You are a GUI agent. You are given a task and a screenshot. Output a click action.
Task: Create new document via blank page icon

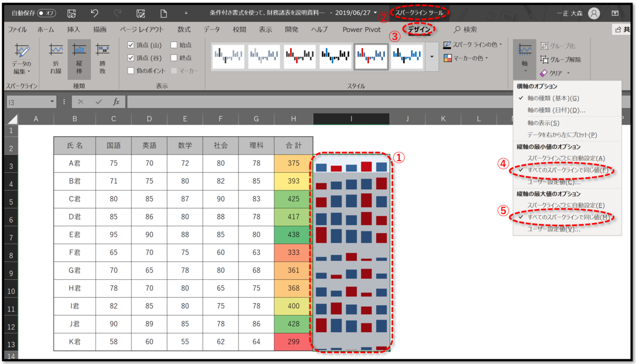pyautogui.click(x=164, y=13)
